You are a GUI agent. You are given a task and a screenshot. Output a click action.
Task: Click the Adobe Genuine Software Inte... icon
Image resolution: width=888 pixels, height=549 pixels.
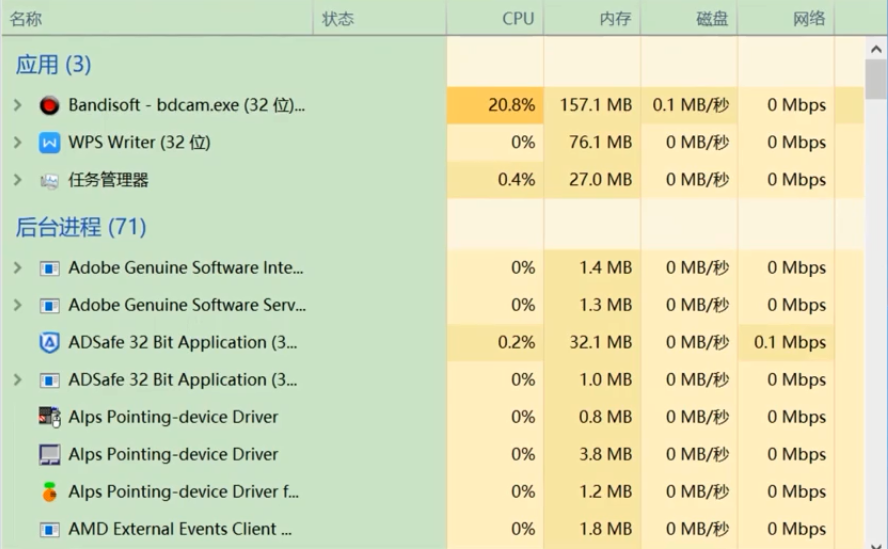coord(49,268)
